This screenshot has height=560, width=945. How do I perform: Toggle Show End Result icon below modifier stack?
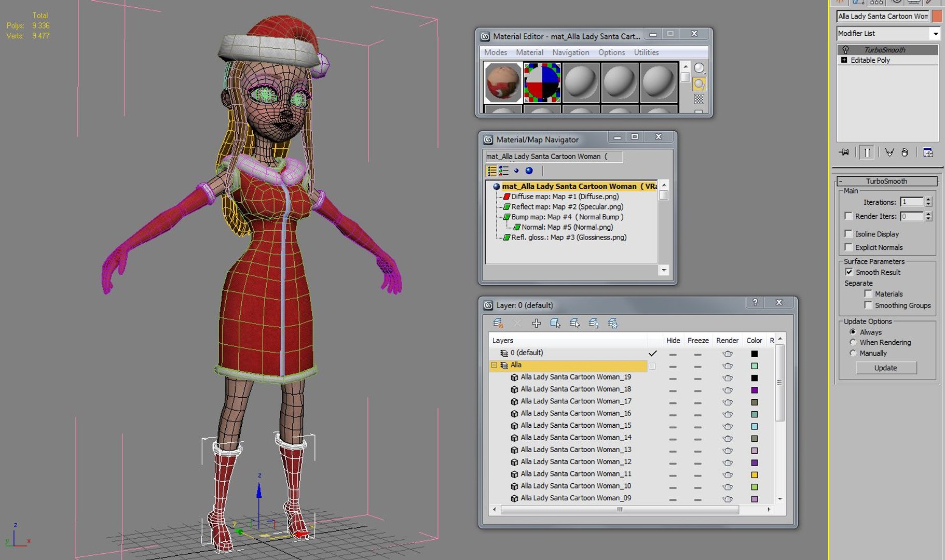[867, 152]
